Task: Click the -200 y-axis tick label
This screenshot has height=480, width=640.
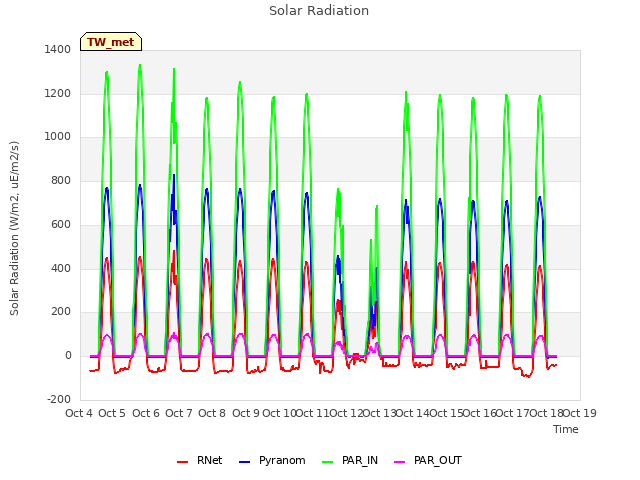Action: tap(59, 399)
